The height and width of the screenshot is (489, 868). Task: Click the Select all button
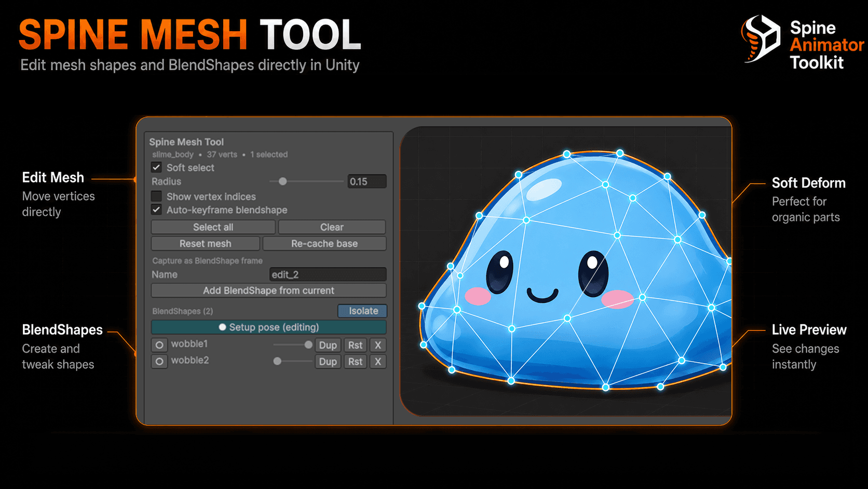(213, 227)
